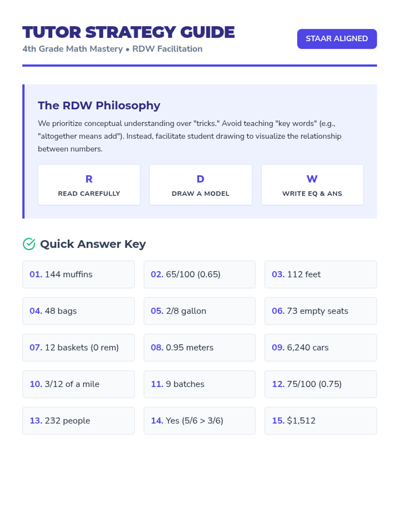Click answer 11 9 batches
The height and width of the screenshot is (532, 399).
point(199,384)
